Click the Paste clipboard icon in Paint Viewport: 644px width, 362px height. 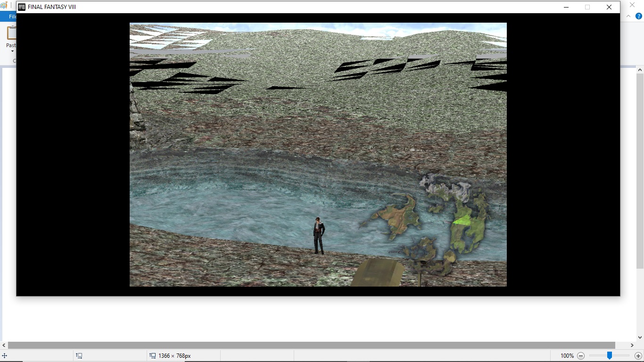click(11, 33)
